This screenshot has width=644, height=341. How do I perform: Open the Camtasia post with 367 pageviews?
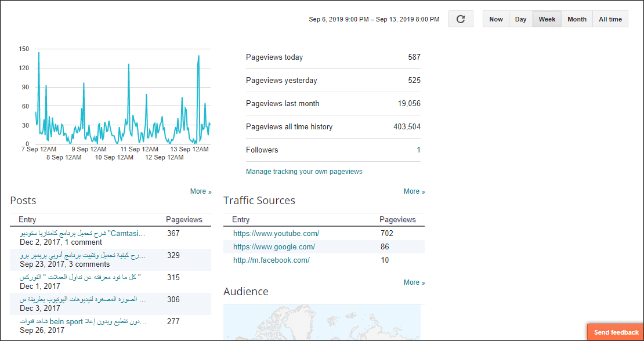82,234
